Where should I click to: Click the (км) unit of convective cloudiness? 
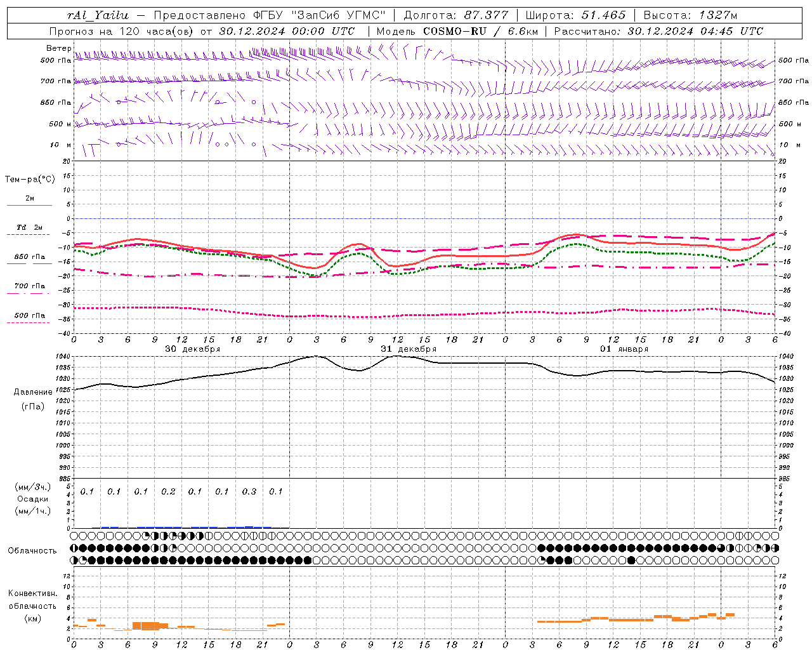pos(33,618)
